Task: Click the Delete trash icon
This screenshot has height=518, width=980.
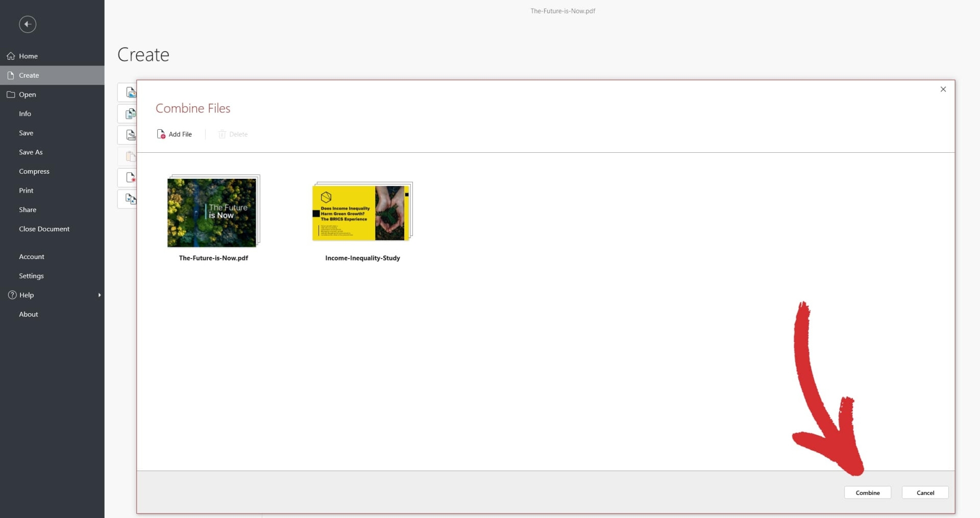Action: [223, 134]
